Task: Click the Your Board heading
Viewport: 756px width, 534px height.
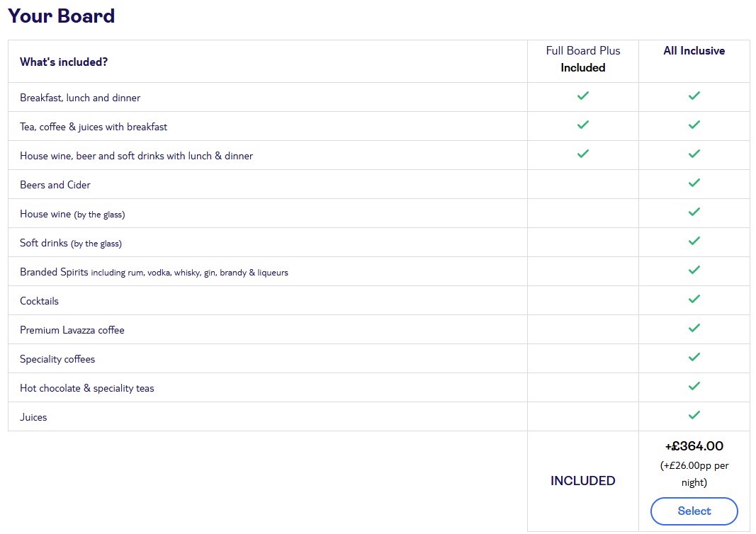Action: pyautogui.click(x=61, y=16)
